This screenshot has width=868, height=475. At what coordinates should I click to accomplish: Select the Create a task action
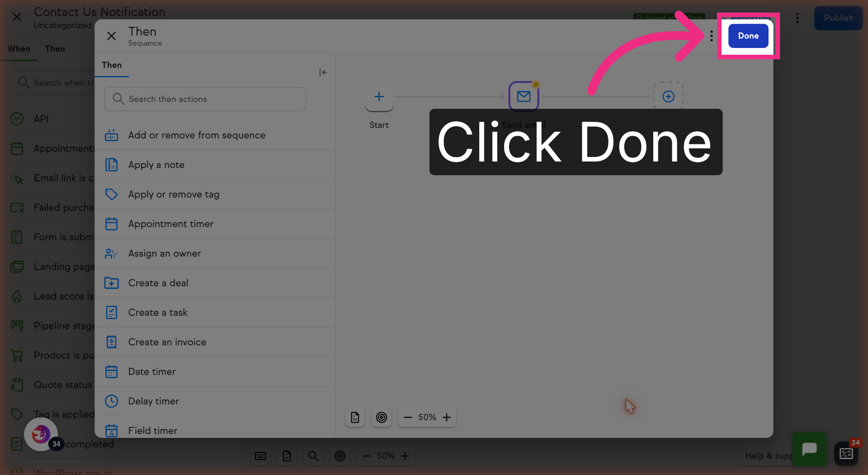215,313
